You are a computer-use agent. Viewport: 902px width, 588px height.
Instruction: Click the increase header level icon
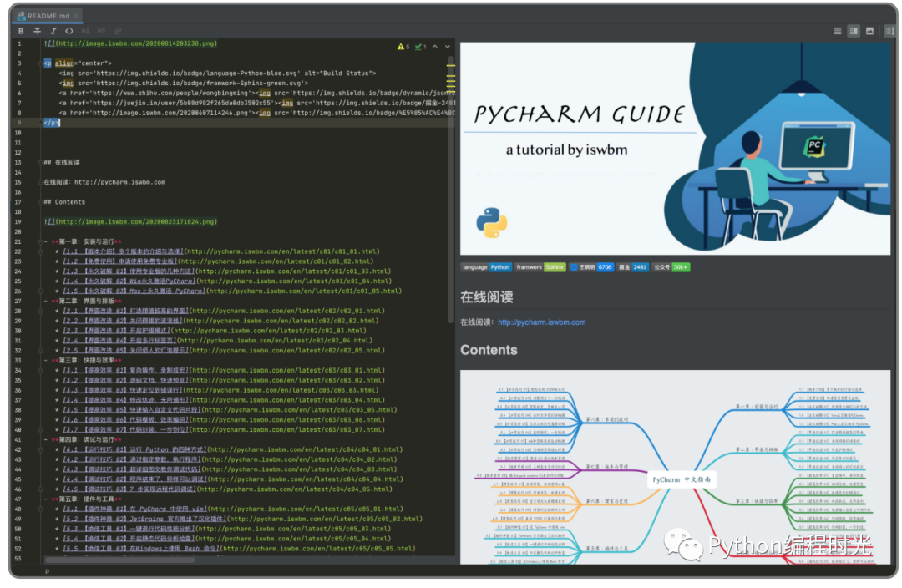click(101, 31)
